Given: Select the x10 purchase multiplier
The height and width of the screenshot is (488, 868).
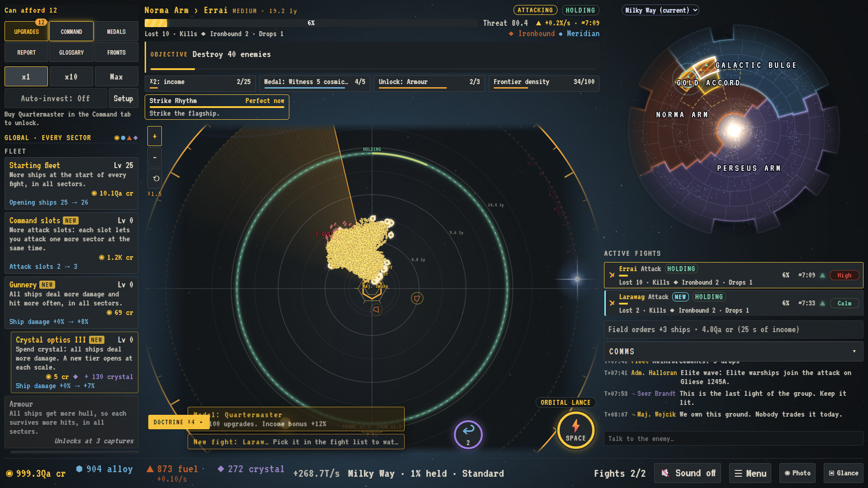Looking at the screenshot, I should click(71, 77).
